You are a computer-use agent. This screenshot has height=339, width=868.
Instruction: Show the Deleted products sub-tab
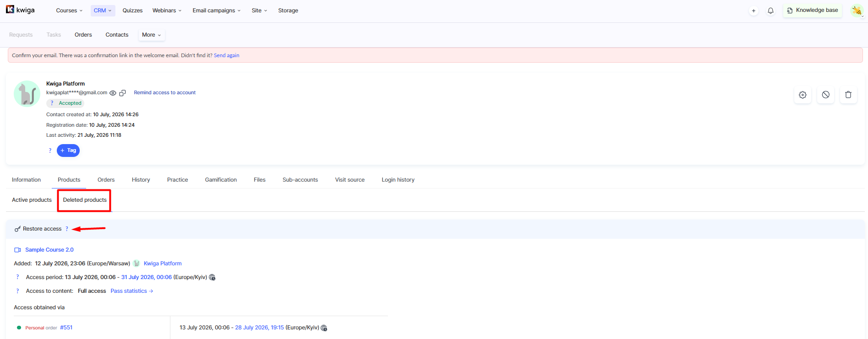85,200
